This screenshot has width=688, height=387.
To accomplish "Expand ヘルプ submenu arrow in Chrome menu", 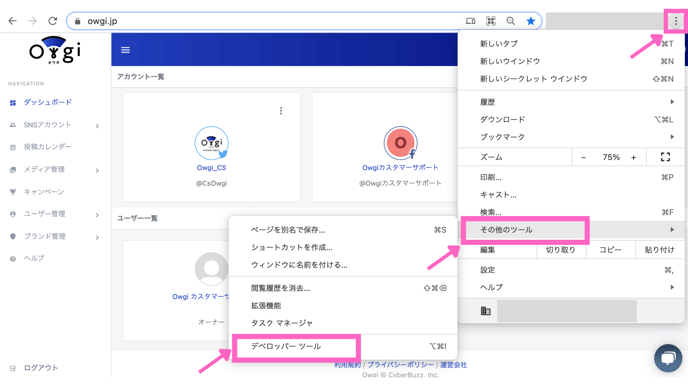I will 672,287.
